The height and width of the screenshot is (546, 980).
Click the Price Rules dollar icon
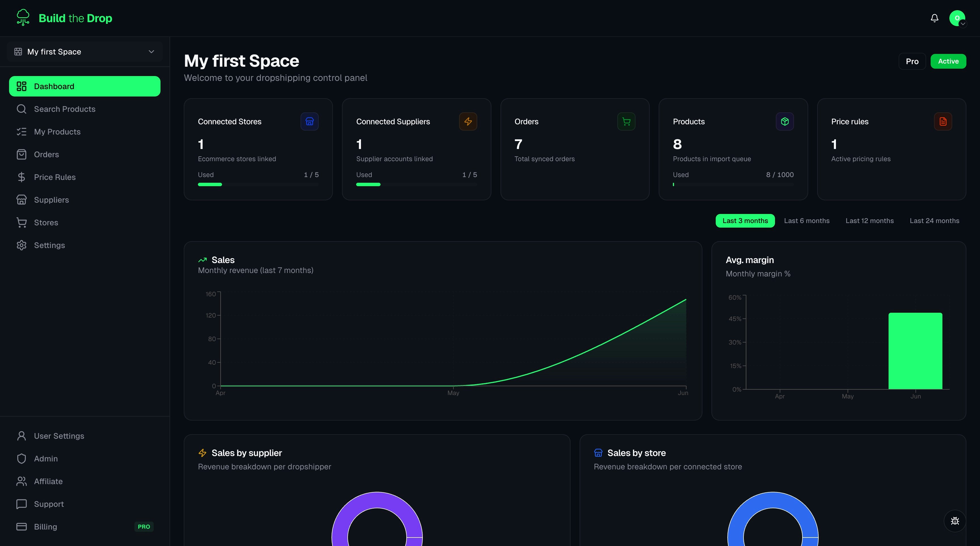coord(22,177)
